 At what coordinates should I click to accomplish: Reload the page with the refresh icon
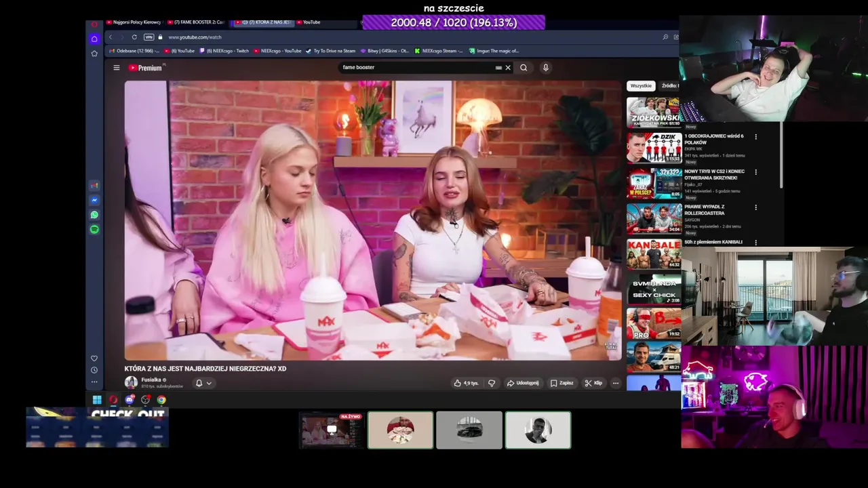[134, 37]
